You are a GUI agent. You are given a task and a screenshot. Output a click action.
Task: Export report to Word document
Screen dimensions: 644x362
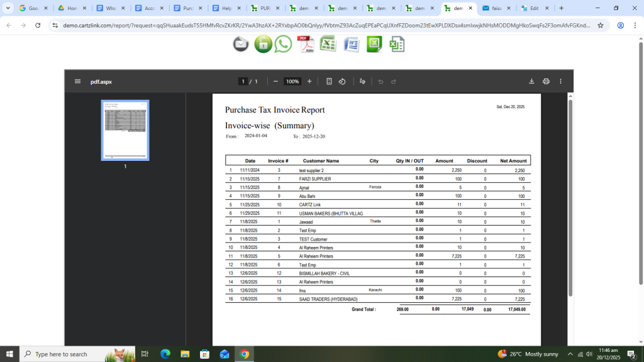(351, 44)
